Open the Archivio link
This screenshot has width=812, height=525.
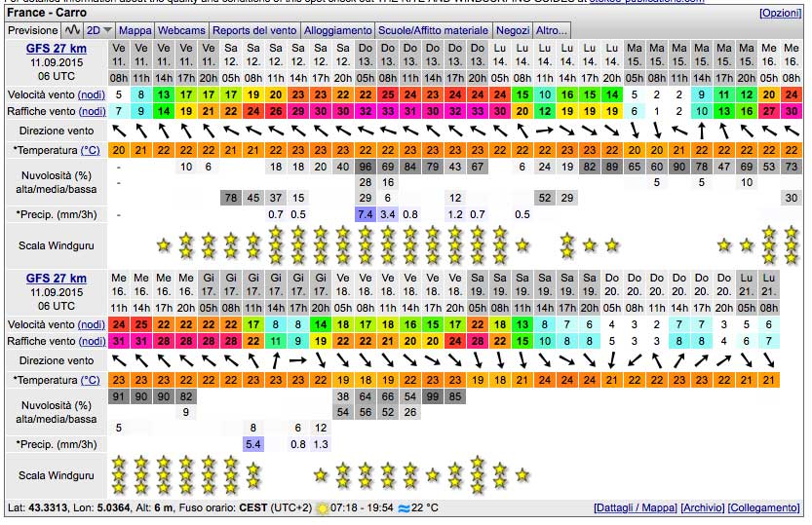(702, 508)
